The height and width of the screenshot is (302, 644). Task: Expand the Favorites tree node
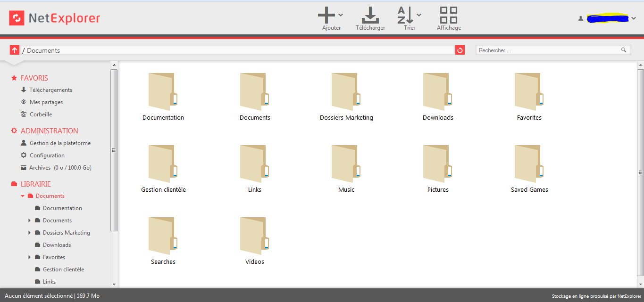pos(29,257)
